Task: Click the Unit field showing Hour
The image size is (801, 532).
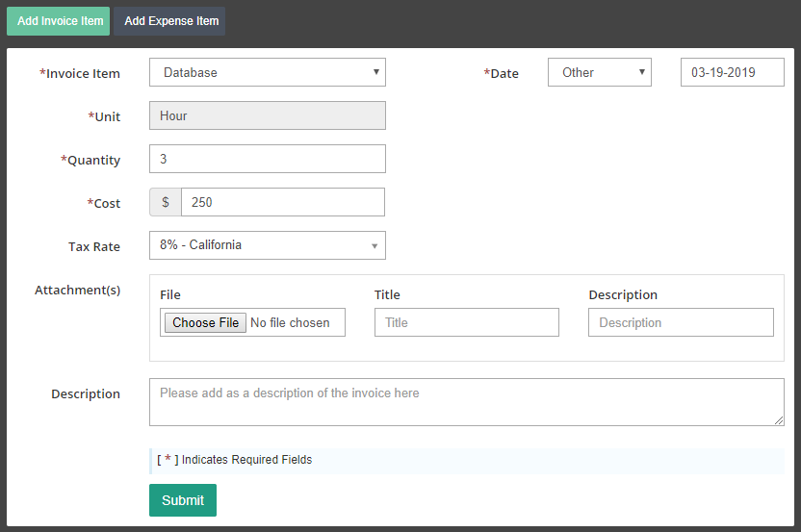Action: point(268,115)
